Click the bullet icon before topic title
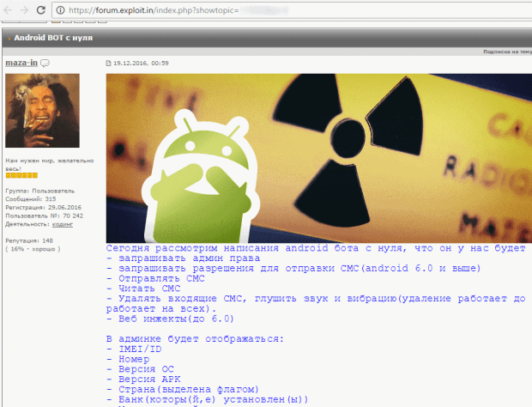Viewport: 532px width, 407px height. [x=10, y=39]
